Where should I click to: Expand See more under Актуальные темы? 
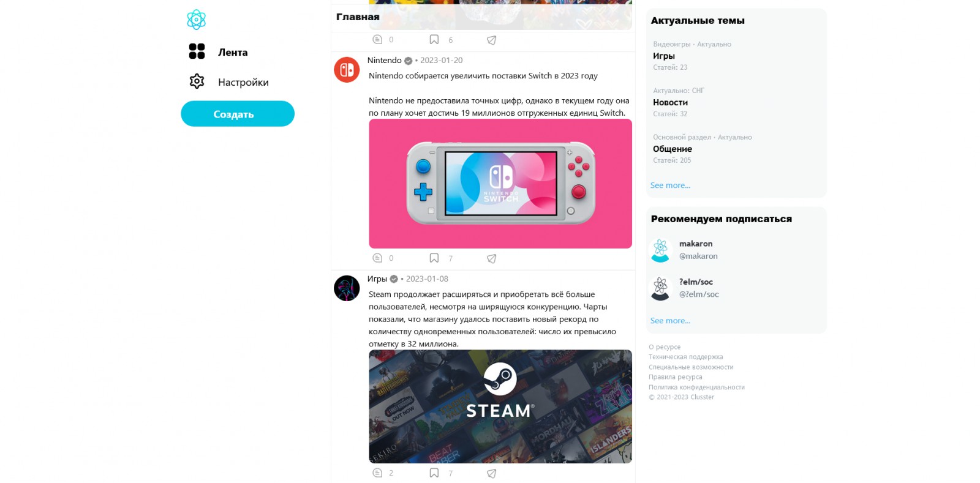point(670,185)
